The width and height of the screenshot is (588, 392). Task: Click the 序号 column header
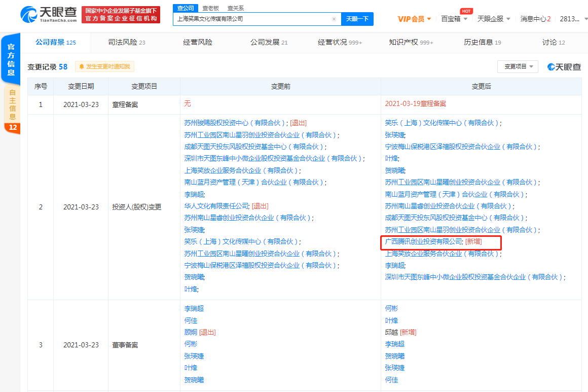[41, 86]
